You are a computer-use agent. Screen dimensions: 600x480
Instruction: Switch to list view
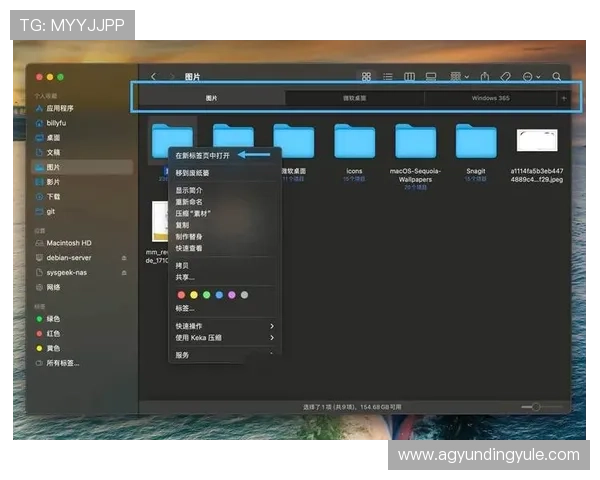tap(387, 76)
